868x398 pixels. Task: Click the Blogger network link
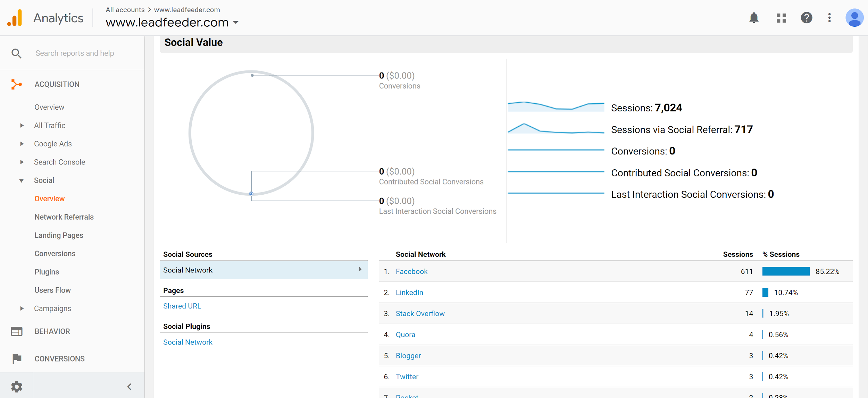coord(408,356)
